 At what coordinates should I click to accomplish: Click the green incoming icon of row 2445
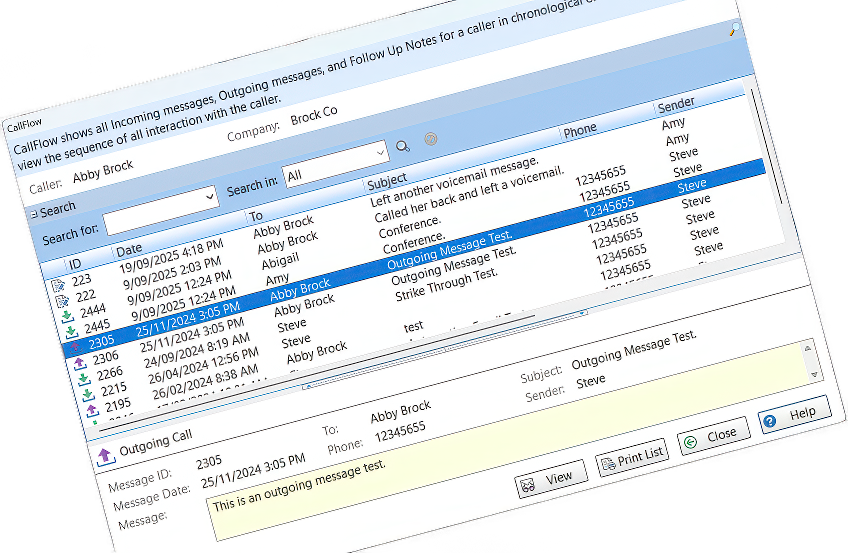pyautogui.click(x=71, y=331)
